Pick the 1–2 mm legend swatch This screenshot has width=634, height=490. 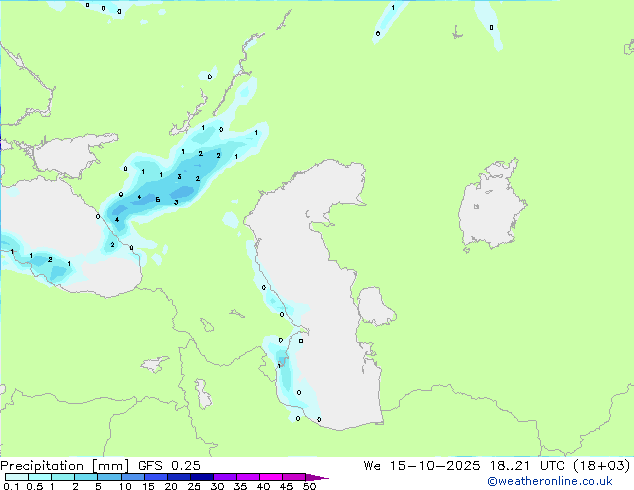tap(63, 477)
